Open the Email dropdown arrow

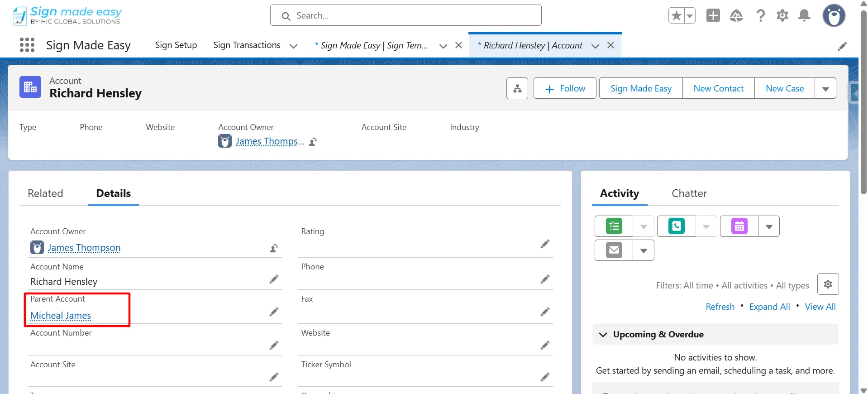[x=644, y=250]
